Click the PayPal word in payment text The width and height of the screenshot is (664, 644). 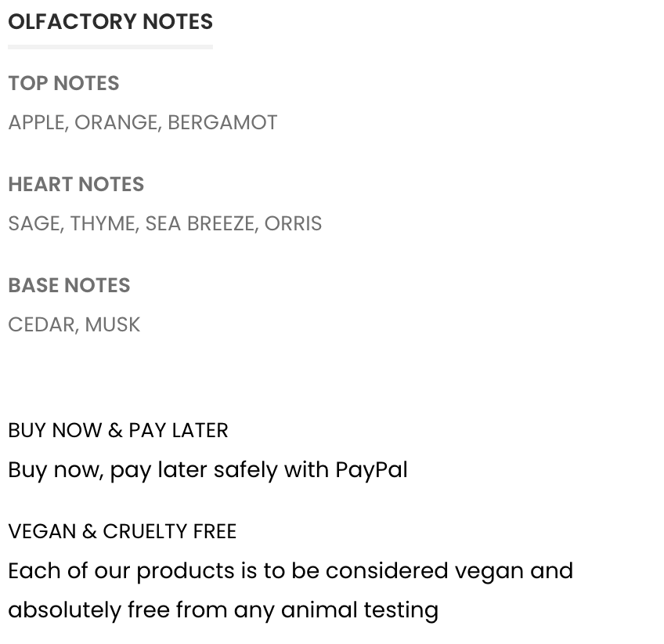pyautogui.click(x=371, y=470)
